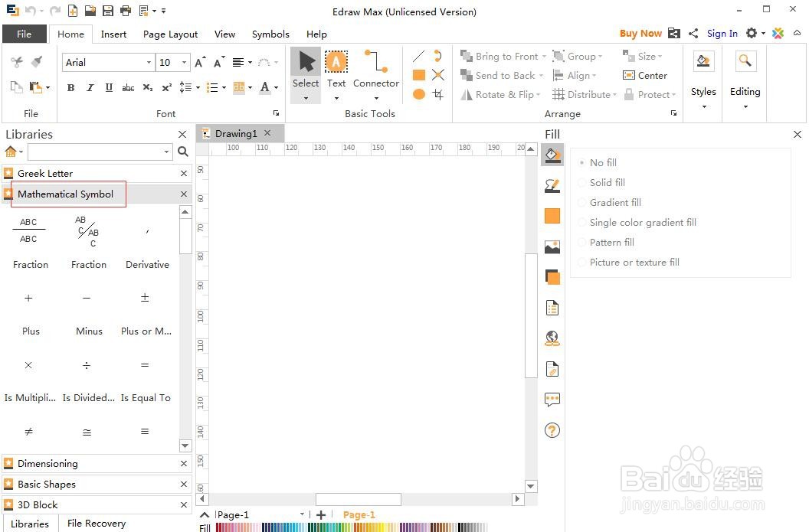Switch to the Insert tab

(113, 34)
